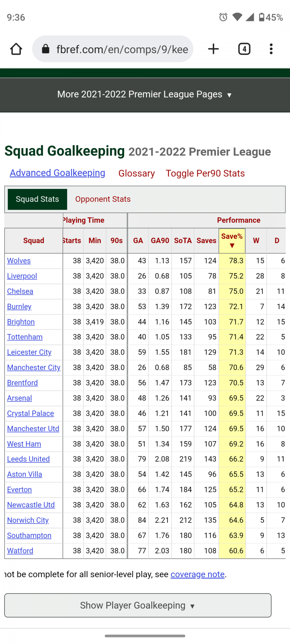Tap the battery icon in status bar
Screen dimensions: 290x644
(262, 17)
